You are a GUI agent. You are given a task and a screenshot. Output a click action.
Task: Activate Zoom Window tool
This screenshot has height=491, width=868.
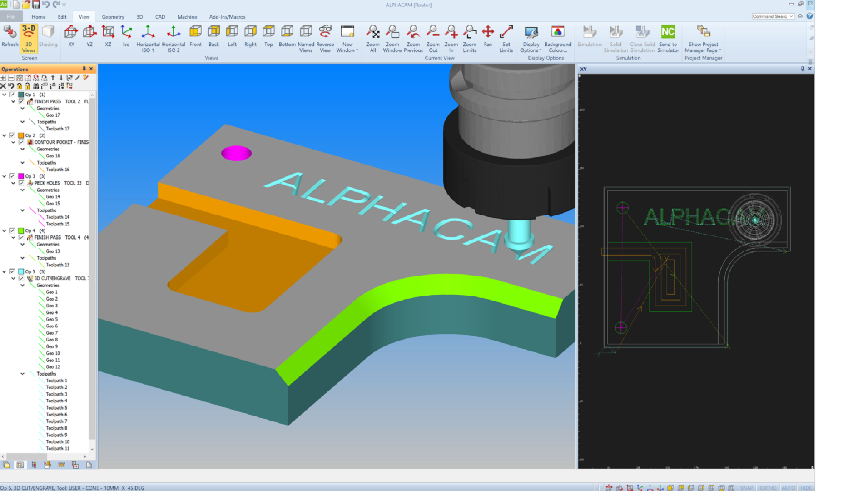click(392, 39)
